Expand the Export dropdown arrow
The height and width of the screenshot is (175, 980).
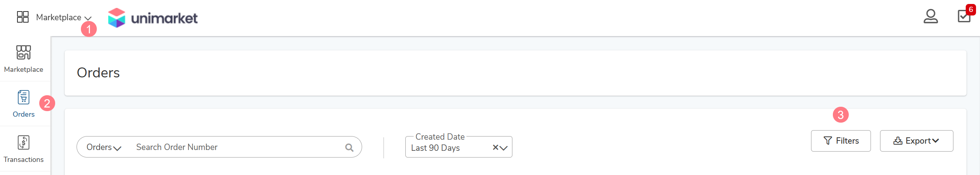click(x=936, y=141)
